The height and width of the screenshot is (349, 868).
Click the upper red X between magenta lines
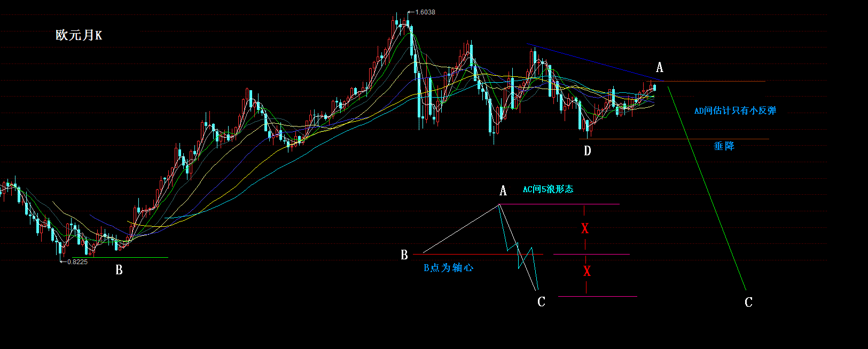tap(585, 228)
